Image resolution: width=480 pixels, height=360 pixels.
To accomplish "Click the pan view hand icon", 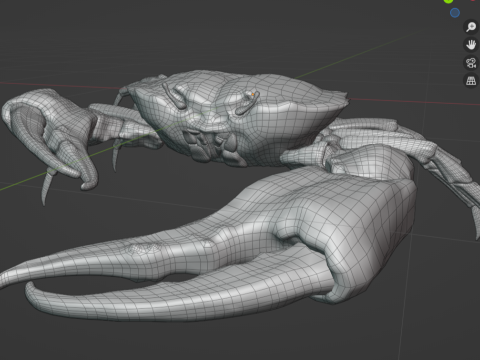I will point(471,45).
